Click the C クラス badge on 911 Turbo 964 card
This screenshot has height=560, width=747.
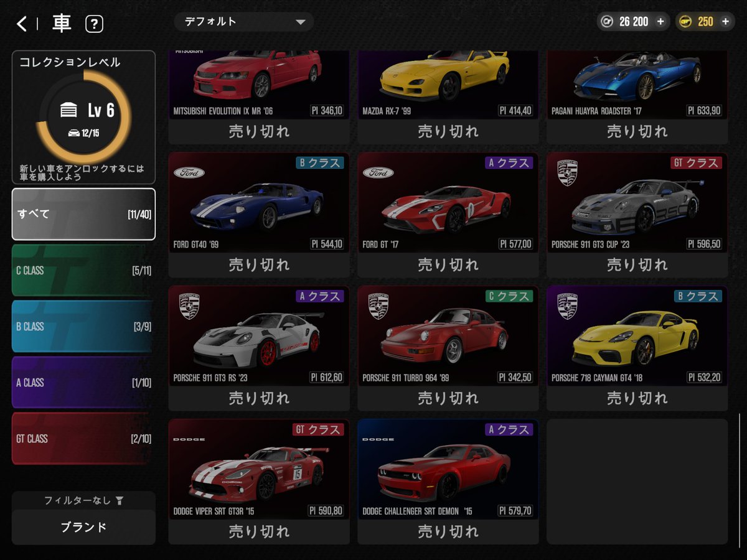pos(509,296)
